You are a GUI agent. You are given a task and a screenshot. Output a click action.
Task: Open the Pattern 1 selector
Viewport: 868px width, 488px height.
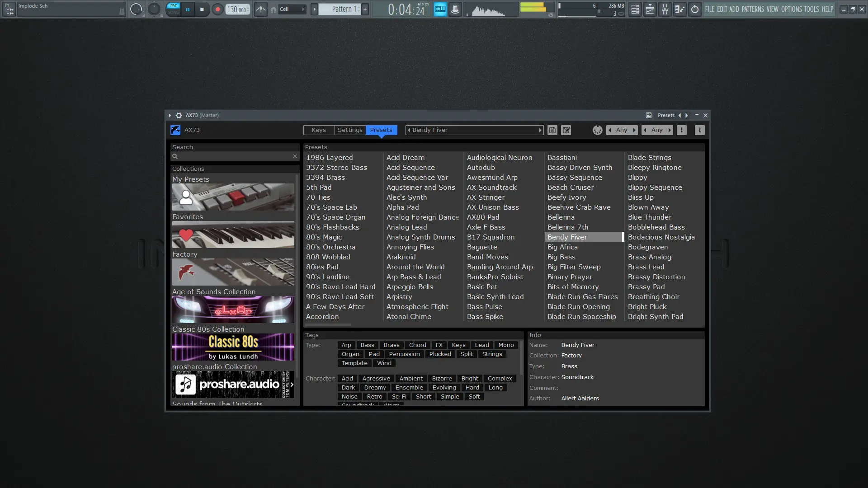(x=340, y=9)
